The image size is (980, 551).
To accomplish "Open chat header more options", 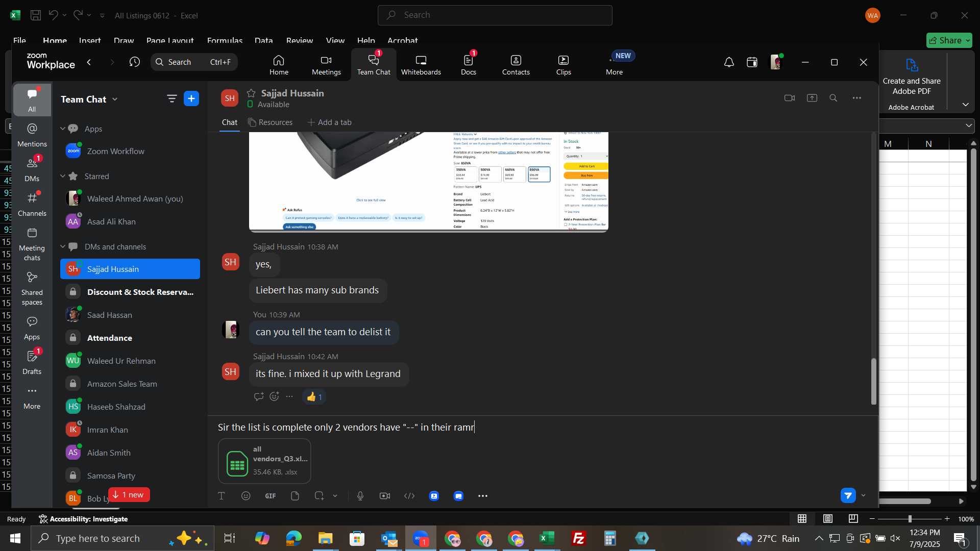I will pyautogui.click(x=857, y=98).
